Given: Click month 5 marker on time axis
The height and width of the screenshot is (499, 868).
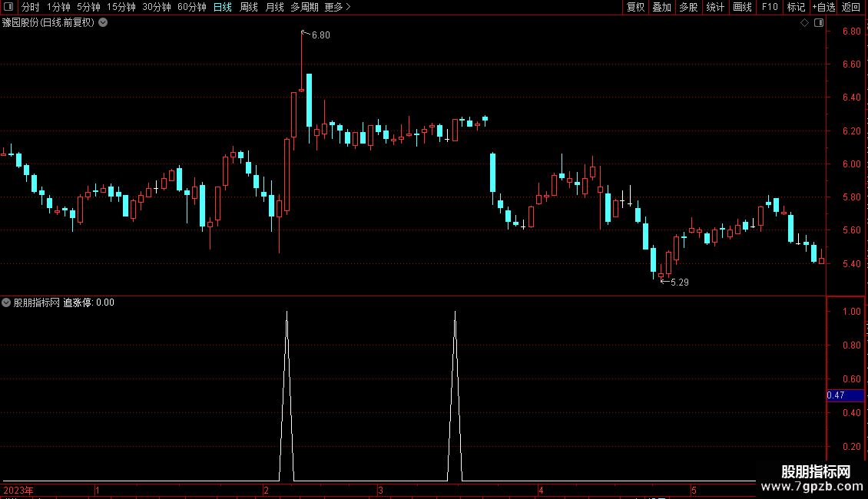Looking at the screenshot, I should 693,490.
